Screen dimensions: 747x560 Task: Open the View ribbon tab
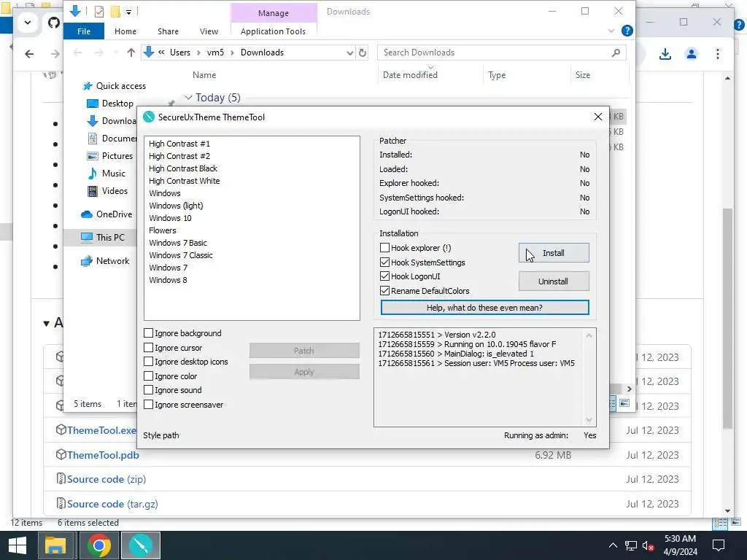(x=209, y=31)
